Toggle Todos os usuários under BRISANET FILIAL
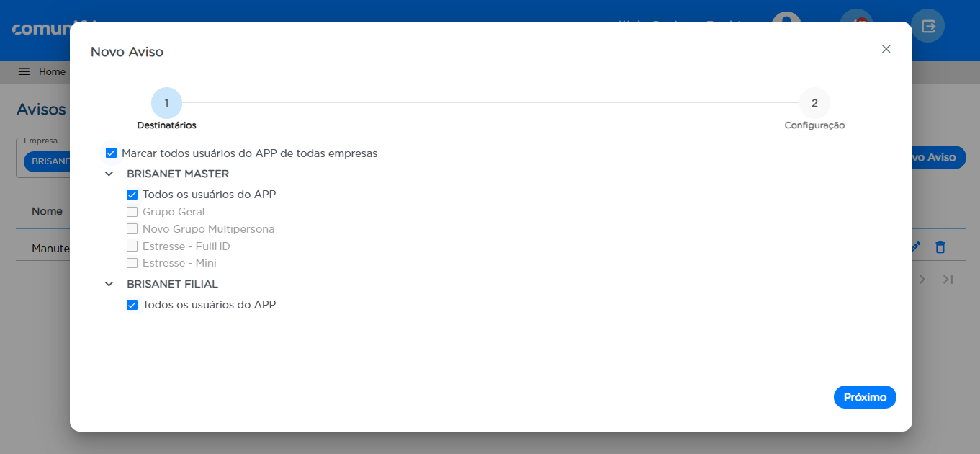 132,305
